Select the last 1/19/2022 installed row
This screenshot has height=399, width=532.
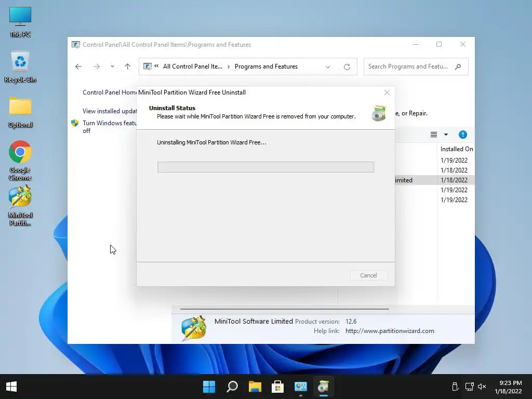coord(454,200)
